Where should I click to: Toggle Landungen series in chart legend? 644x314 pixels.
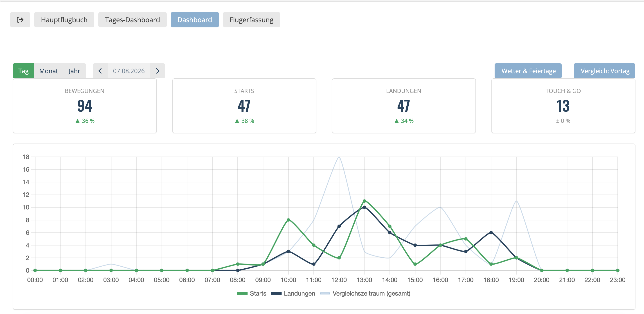tap(293, 293)
